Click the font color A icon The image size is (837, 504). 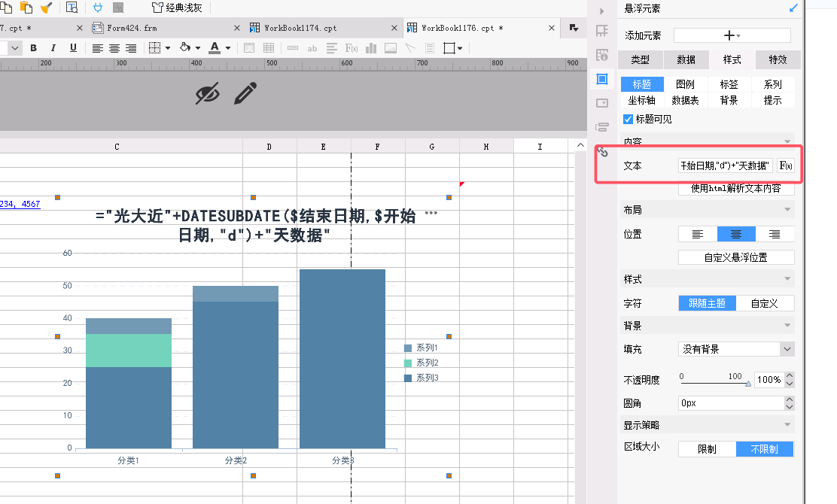click(215, 47)
